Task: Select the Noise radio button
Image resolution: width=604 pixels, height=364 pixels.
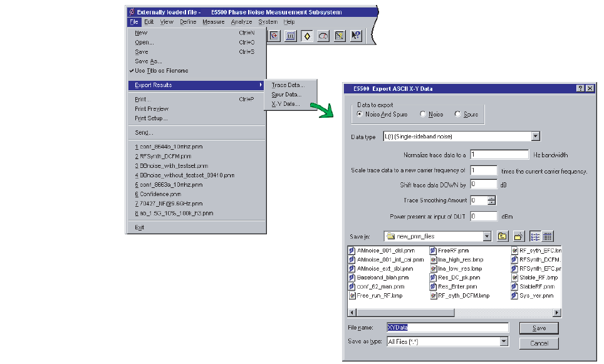Action: (423, 114)
